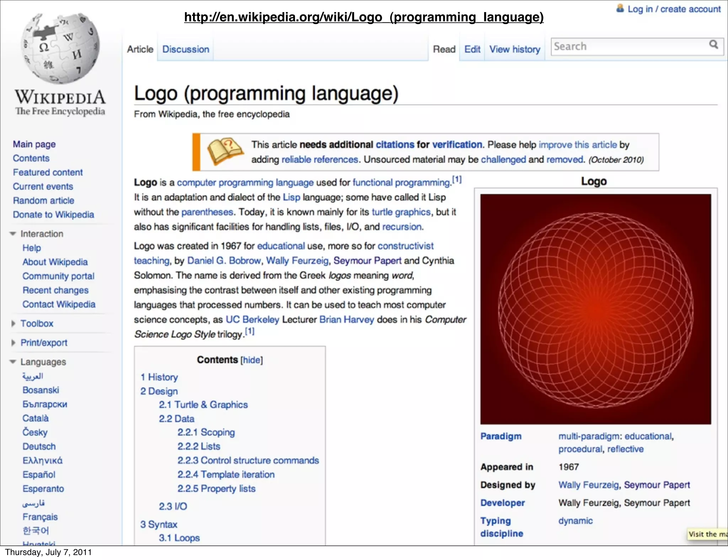Switch to Bosanski language version
Screen dimensions: 728x560
[41, 390]
